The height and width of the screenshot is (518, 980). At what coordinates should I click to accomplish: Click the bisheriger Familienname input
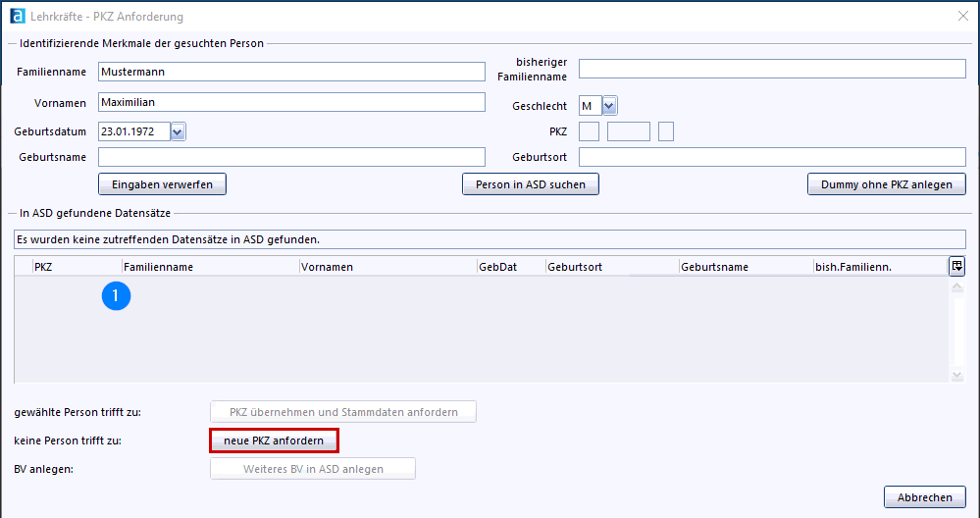772,69
